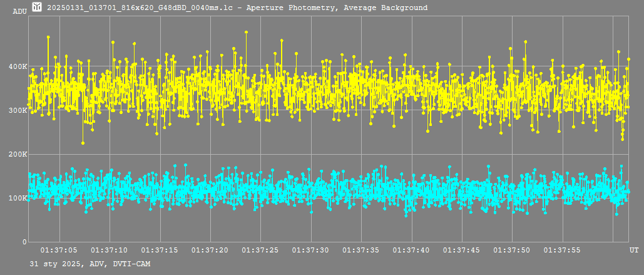
Task: Click the 01:37:15 time label
Action: click(160, 250)
